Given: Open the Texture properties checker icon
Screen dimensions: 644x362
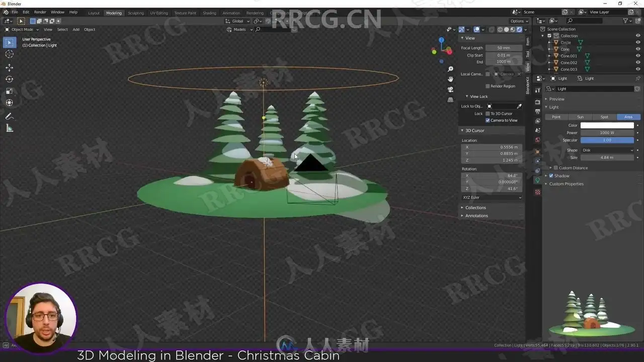Looking at the screenshot, I should click(537, 192).
